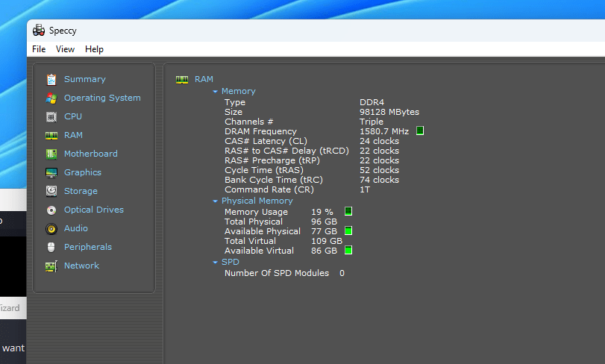This screenshot has height=364, width=605.
Task: Click the Bank Cycle Time (tRC) label
Action: click(274, 180)
